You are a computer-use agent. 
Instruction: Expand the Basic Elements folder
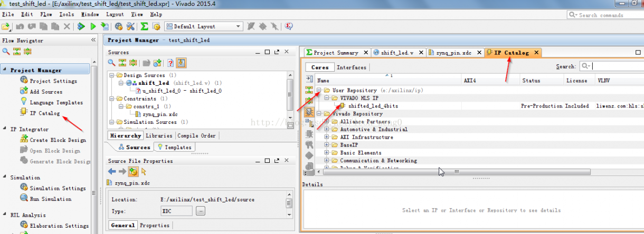[x=327, y=152]
